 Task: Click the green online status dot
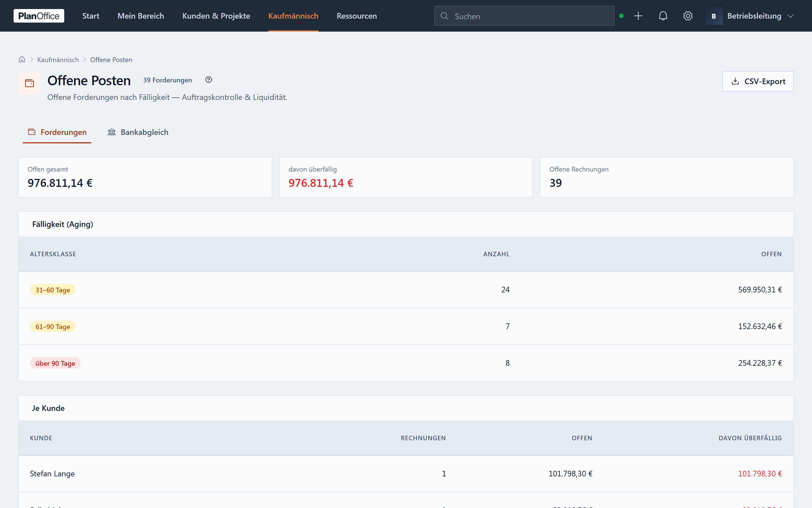click(x=621, y=16)
